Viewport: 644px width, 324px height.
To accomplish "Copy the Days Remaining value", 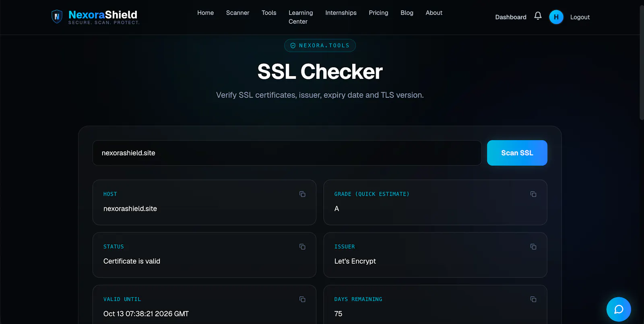I will click(x=533, y=299).
